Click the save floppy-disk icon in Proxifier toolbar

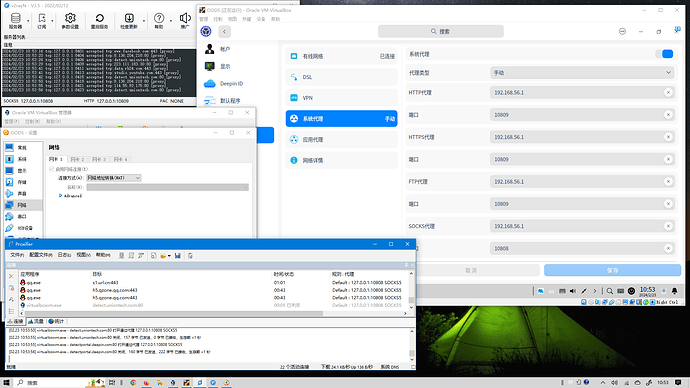pyautogui.click(x=178, y=255)
